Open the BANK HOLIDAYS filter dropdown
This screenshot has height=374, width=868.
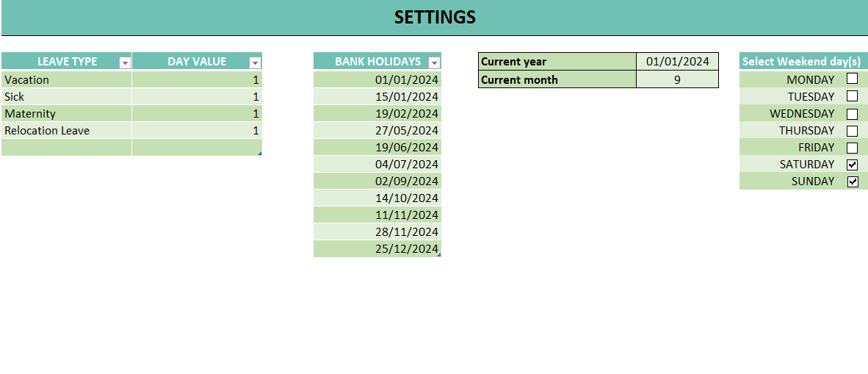(x=434, y=62)
